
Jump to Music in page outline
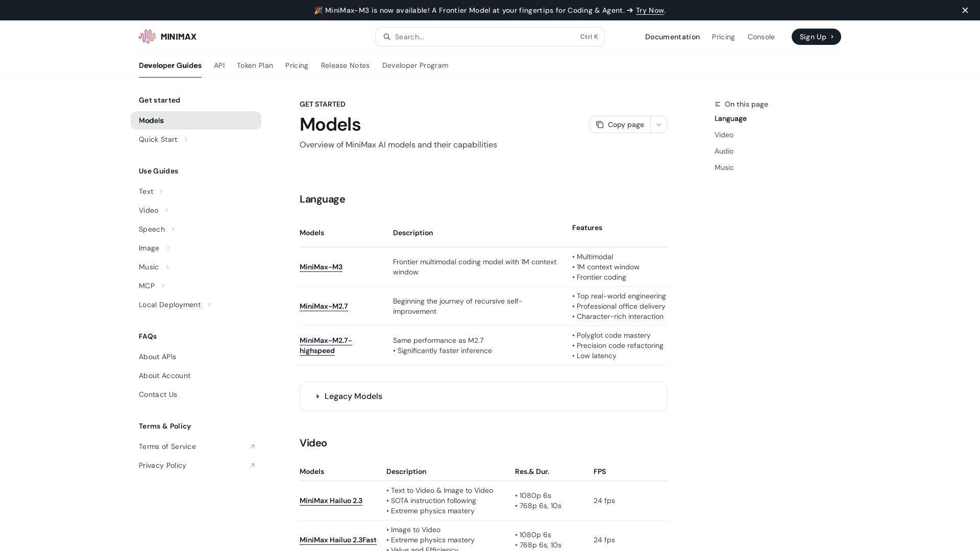[724, 167]
